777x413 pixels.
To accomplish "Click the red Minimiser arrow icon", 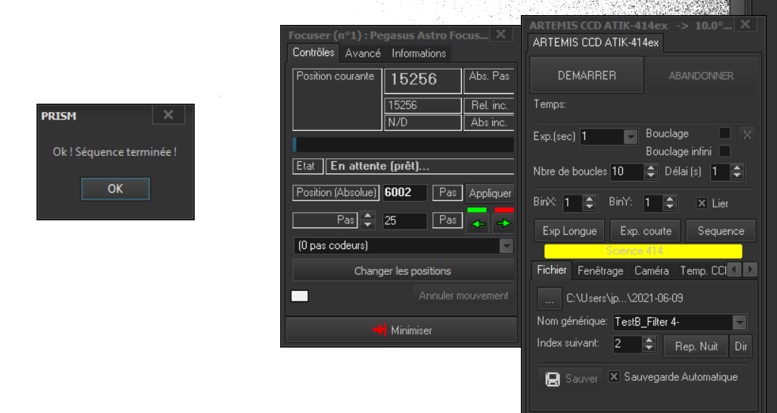I will (x=379, y=330).
